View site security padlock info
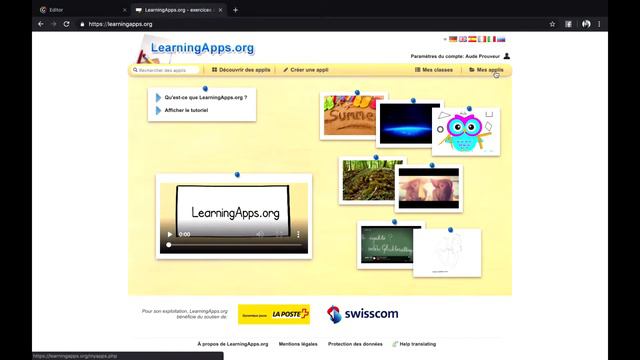This screenshot has width=640, height=360. pyautogui.click(x=82, y=24)
